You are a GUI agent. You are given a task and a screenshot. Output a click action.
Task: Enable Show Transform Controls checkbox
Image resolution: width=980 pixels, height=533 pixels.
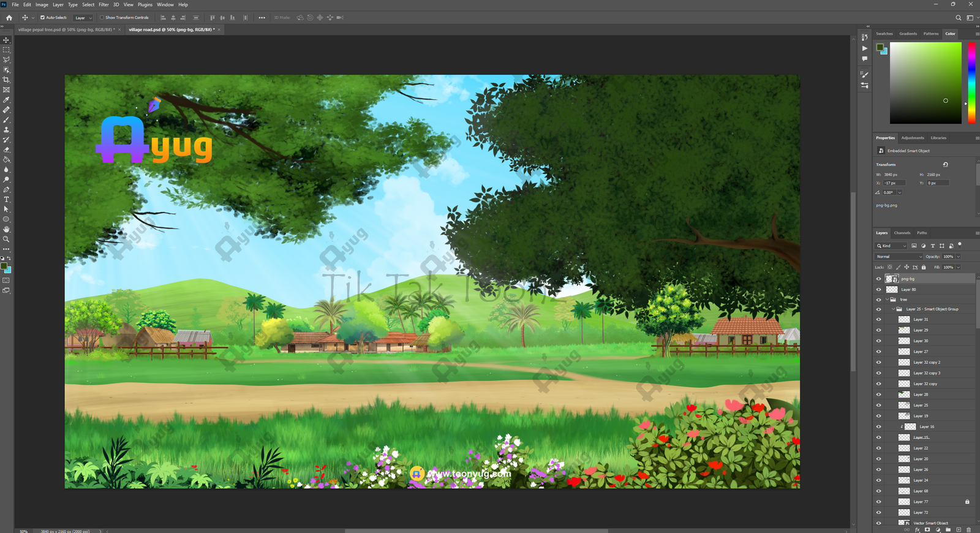pos(102,18)
